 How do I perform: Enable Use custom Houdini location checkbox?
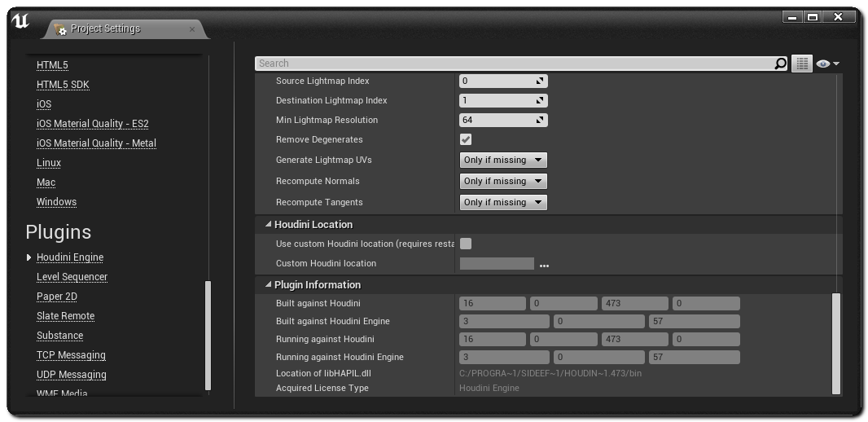[466, 244]
